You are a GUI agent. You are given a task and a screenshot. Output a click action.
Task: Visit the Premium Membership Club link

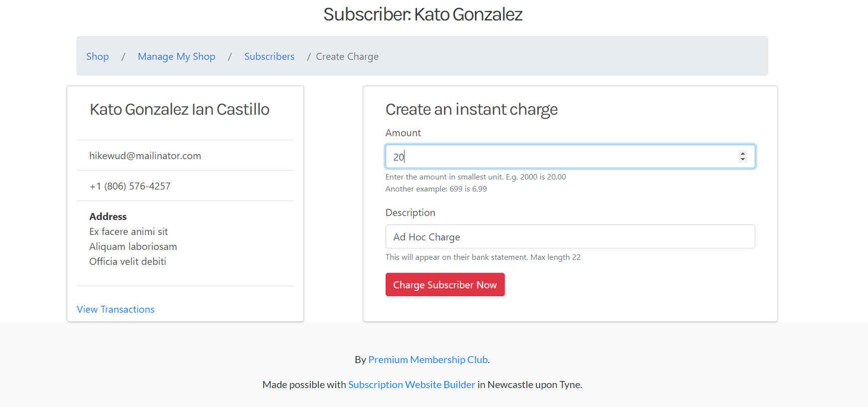click(x=428, y=360)
